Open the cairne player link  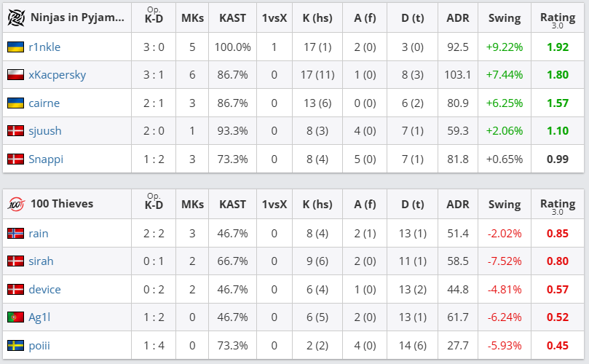44,103
